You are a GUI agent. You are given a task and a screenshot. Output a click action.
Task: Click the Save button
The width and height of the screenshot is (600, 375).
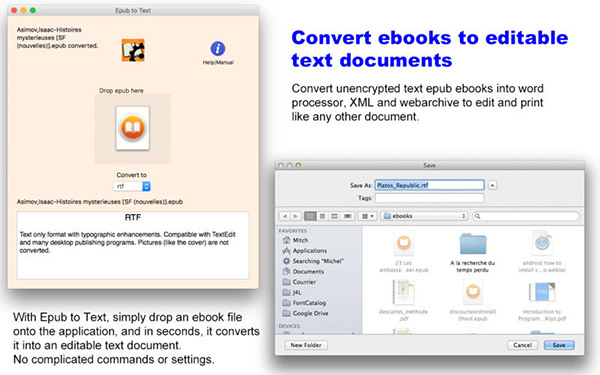[x=559, y=345]
